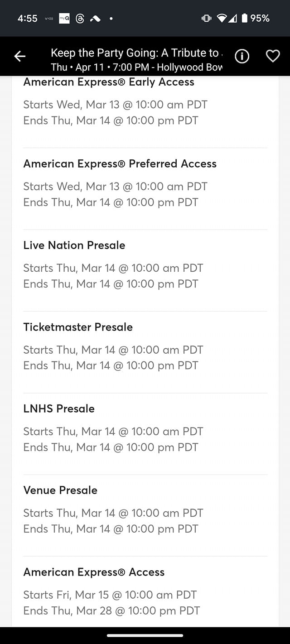
Task: Tap the Venue Presale heading
Action: point(60,490)
